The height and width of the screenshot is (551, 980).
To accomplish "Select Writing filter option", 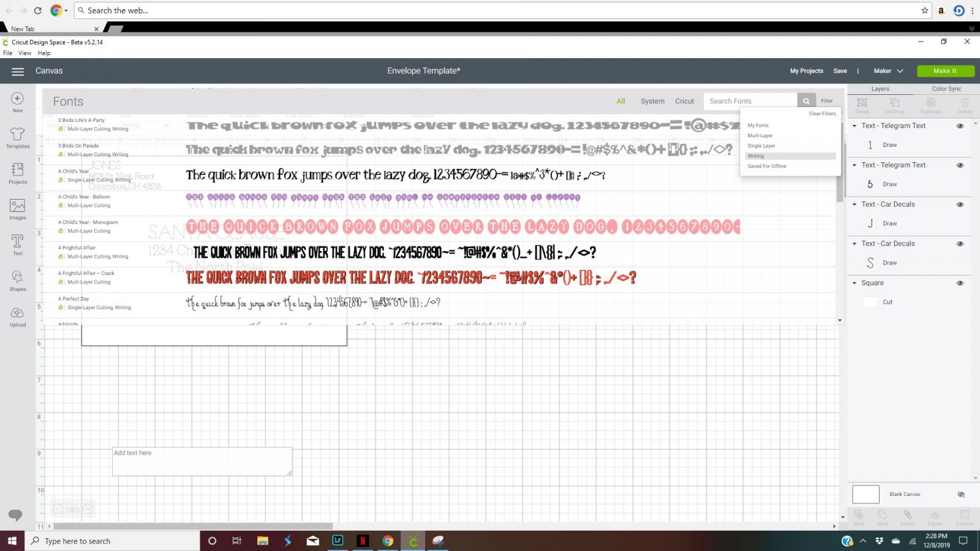I will (x=756, y=156).
